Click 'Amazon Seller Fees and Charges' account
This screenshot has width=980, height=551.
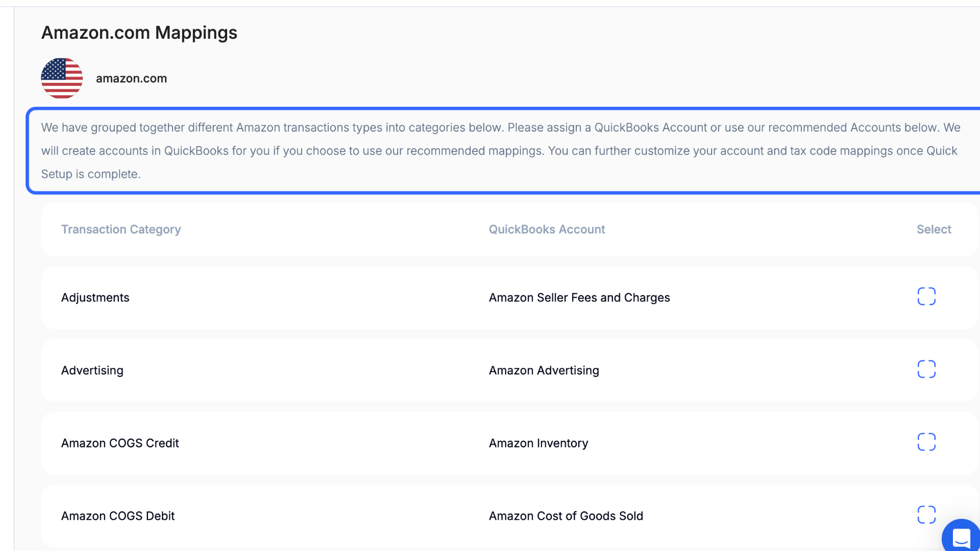pyautogui.click(x=579, y=297)
